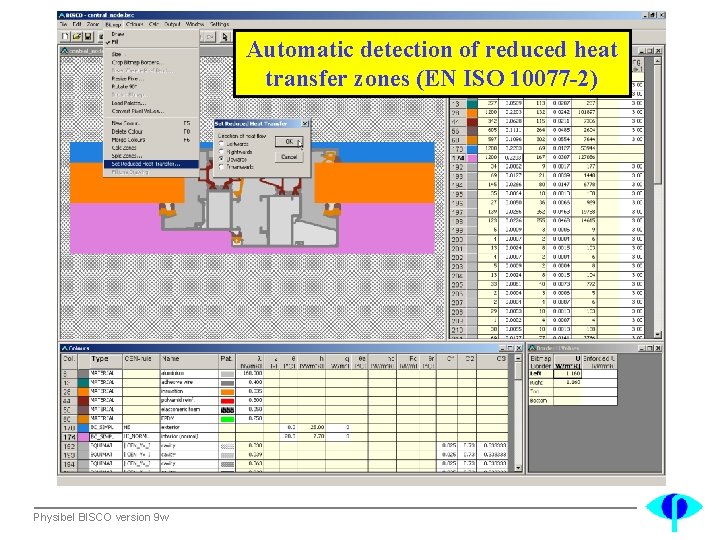Click the 'exterior' name cell
This screenshot has height=540, width=720.
pyautogui.click(x=189, y=428)
